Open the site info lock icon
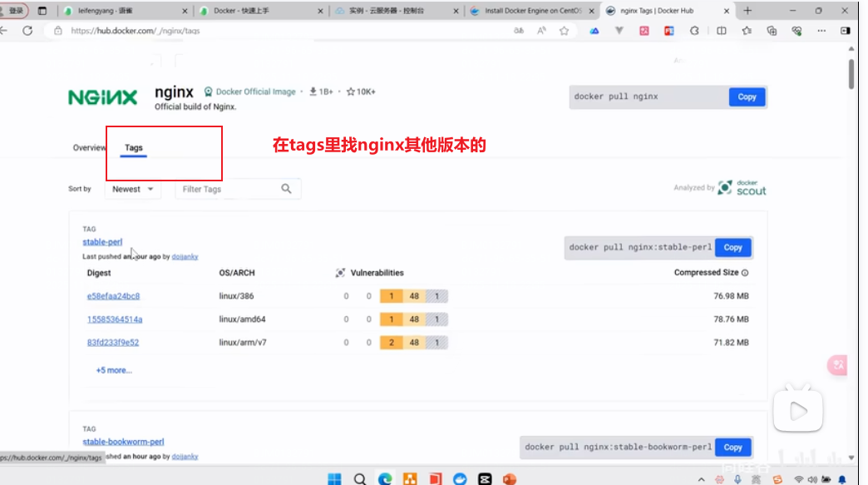 pyautogui.click(x=58, y=31)
